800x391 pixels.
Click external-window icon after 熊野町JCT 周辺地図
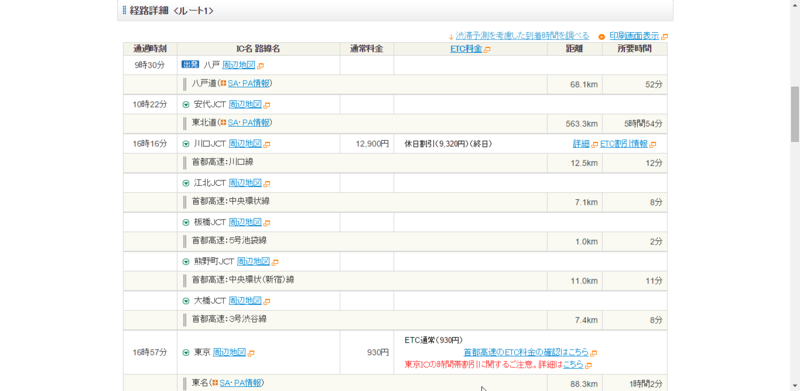[275, 262]
